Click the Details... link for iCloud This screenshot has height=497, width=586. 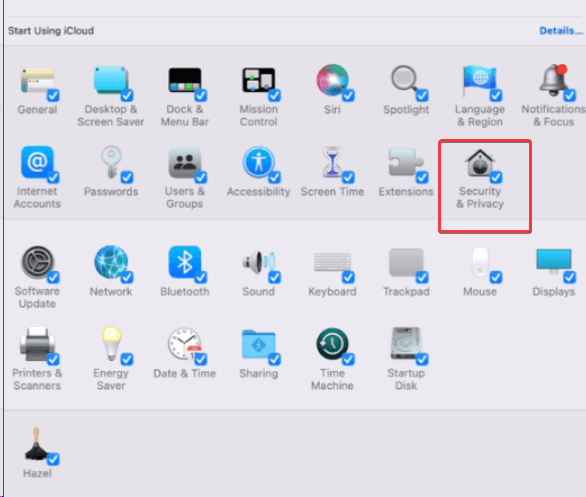pyautogui.click(x=561, y=31)
